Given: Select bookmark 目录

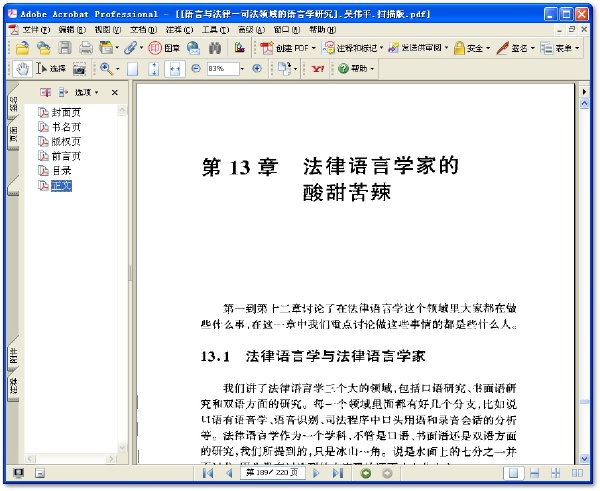Looking at the screenshot, I should coord(62,170).
